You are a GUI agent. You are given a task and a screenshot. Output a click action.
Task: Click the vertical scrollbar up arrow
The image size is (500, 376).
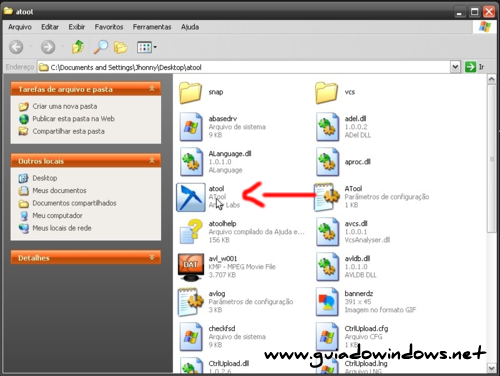click(x=491, y=79)
